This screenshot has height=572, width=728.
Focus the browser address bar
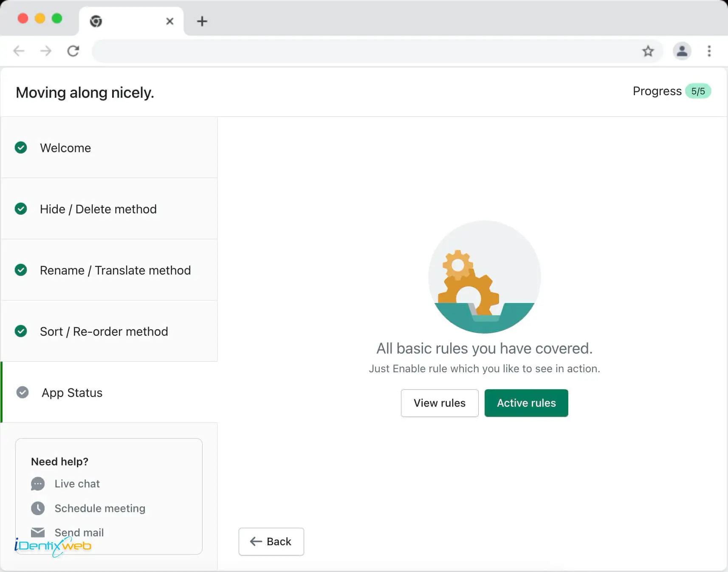365,51
